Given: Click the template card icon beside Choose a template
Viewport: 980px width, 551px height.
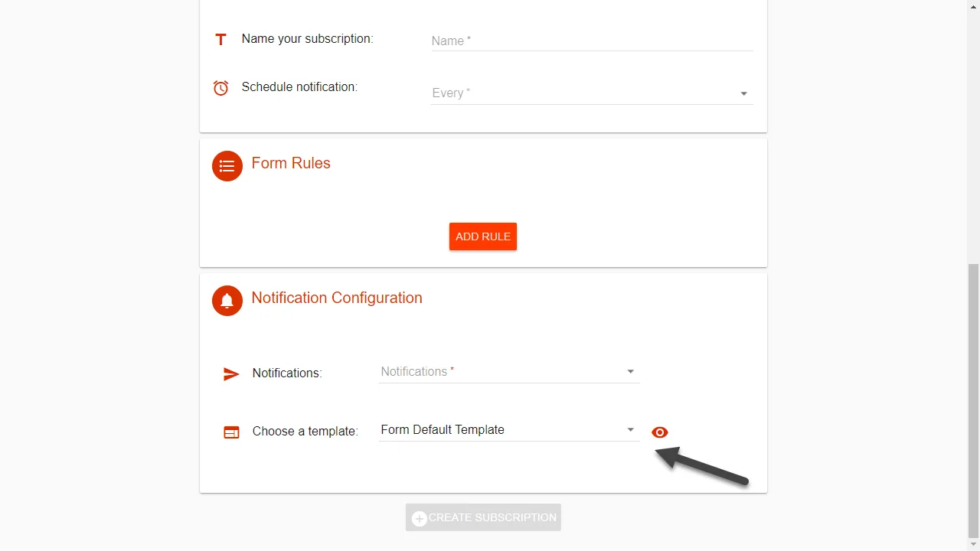Looking at the screenshot, I should point(231,432).
